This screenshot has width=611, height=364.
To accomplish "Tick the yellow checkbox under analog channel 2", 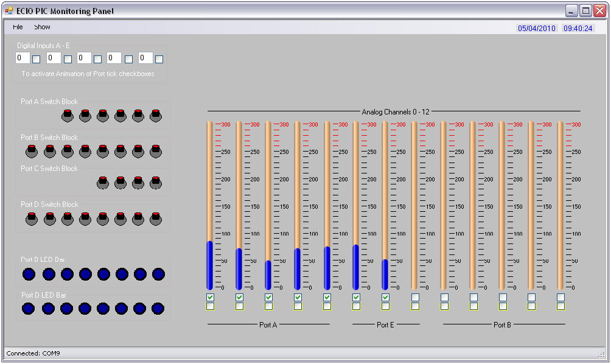I will point(268,306).
